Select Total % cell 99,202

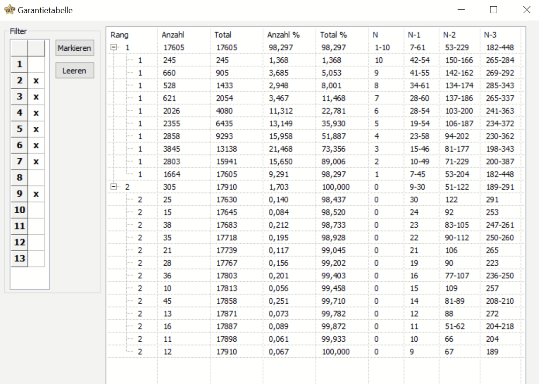333,263
